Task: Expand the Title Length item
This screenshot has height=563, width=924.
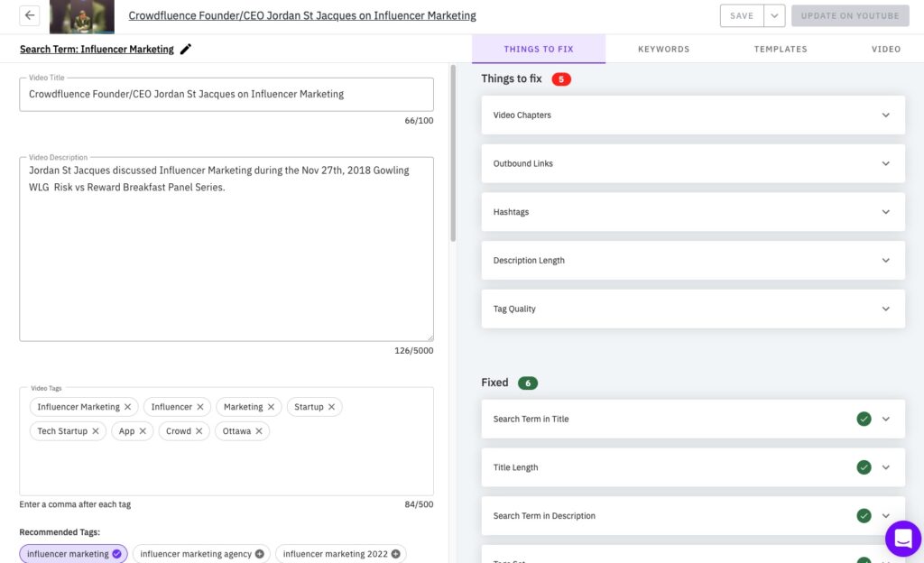Action: [x=886, y=467]
